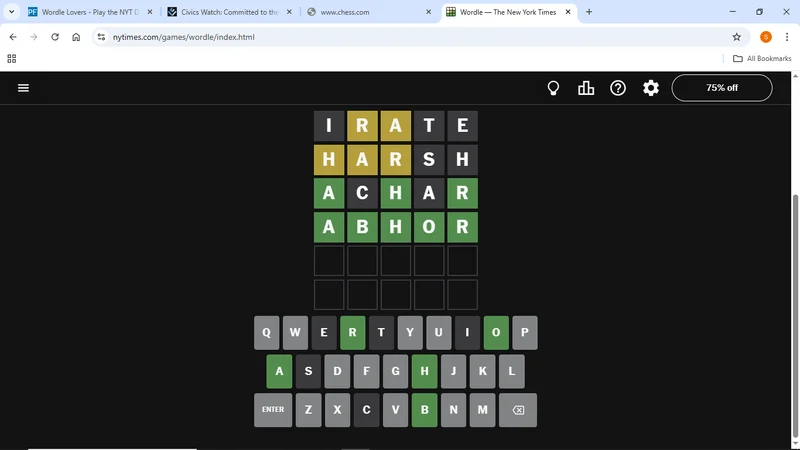
Task: Click the page vertical scrollbar thumb
Action: coord(795,317)
